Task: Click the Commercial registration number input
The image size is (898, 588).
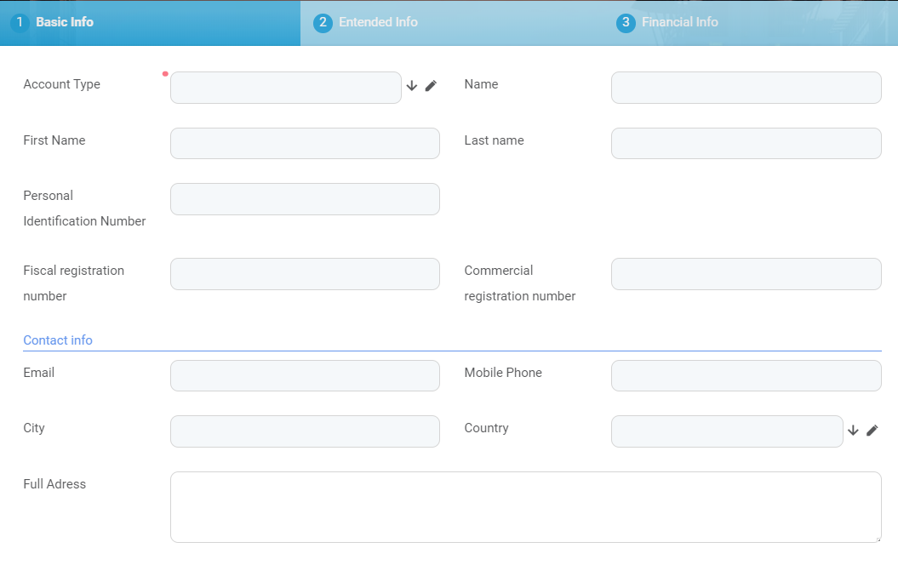Action: [746, 274]
